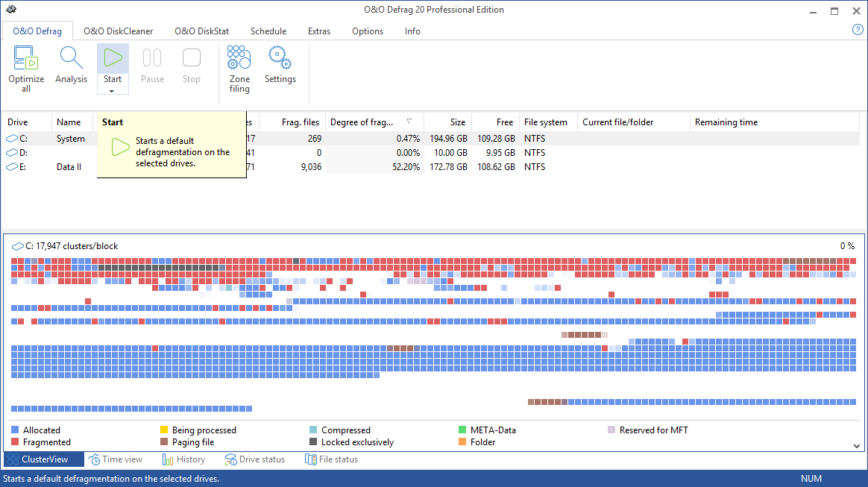
Task: Click the 0 % progress indicator
Action: point(847,246)
